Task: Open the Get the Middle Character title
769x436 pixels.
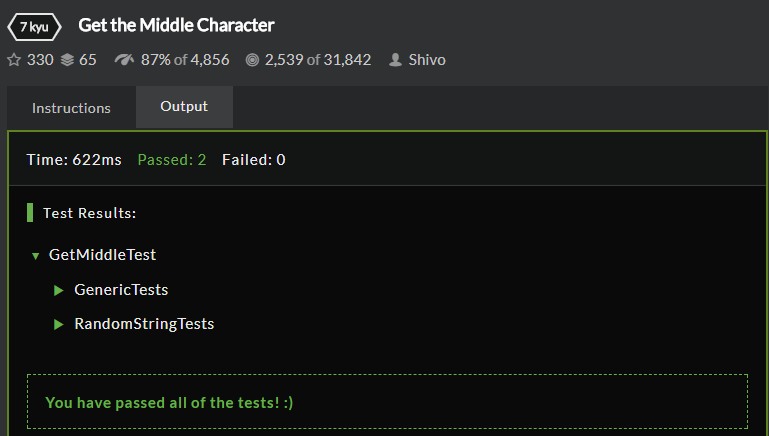Action: [176, 25]
